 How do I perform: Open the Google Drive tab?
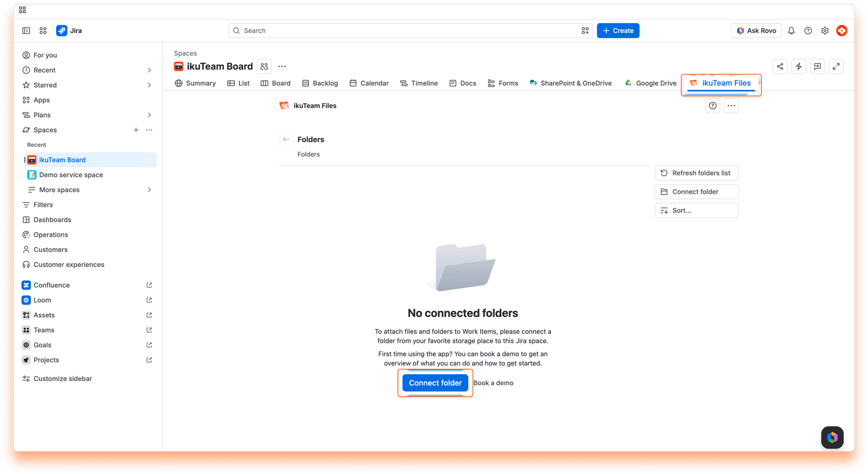pyautogui.click(x=651, y=83)
